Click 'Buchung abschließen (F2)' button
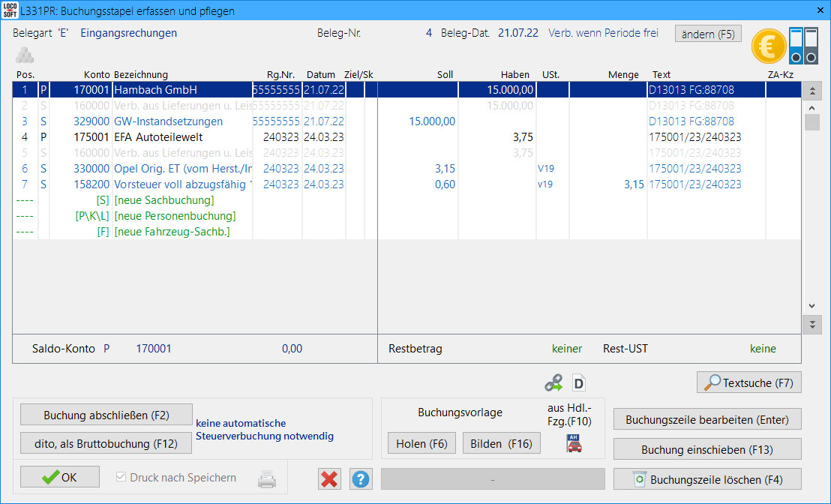Viewport: 831px width, 504px height. [x=106, y=415]
